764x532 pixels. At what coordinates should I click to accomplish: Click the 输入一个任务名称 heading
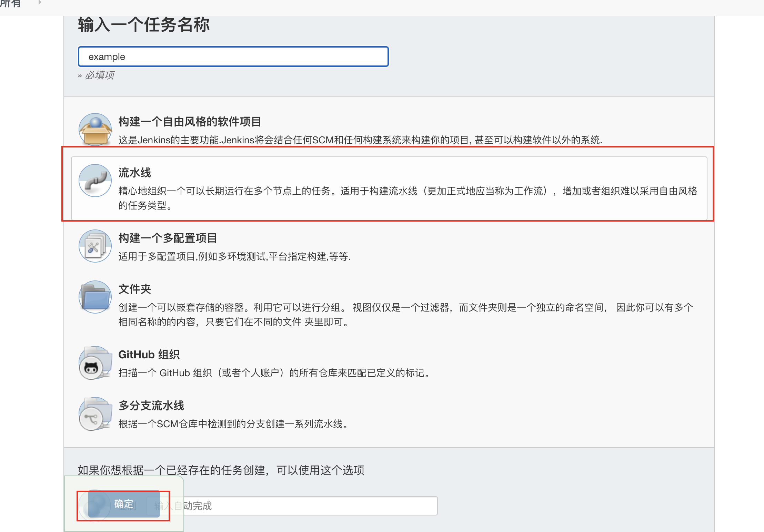click(x=144, y=25)
